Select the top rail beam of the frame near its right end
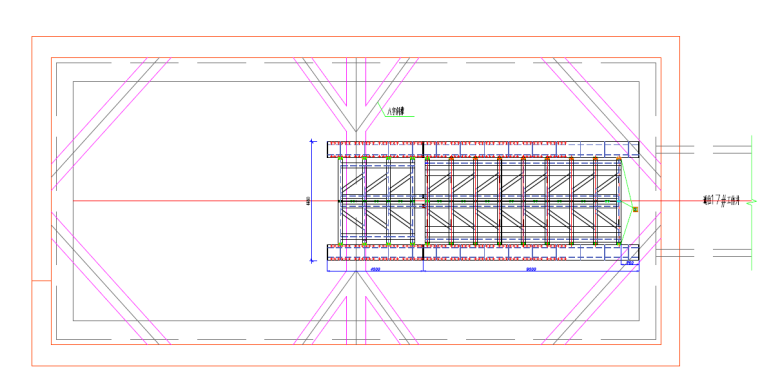Screen dimensions: 760x385 606,149
